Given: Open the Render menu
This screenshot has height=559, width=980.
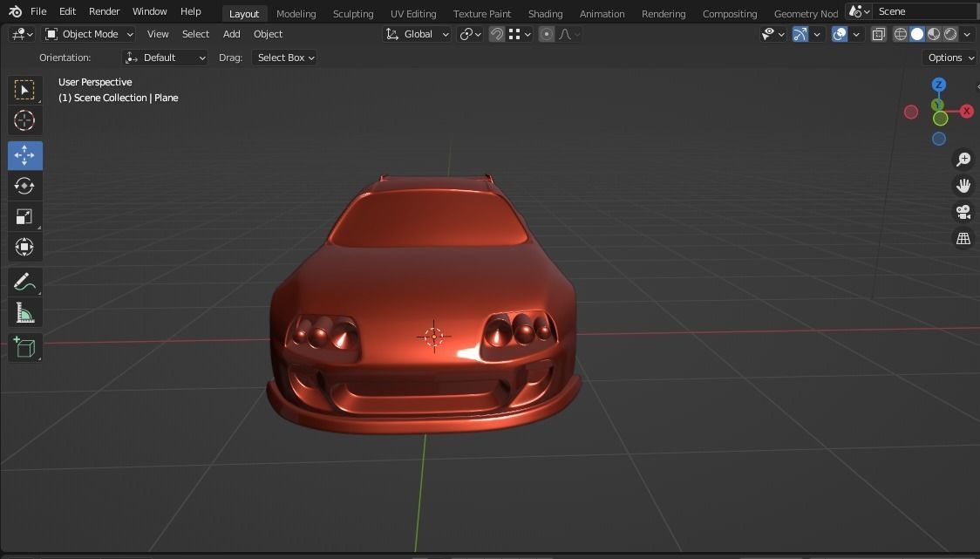Looking at the screenshot, I should coord(105,11).
